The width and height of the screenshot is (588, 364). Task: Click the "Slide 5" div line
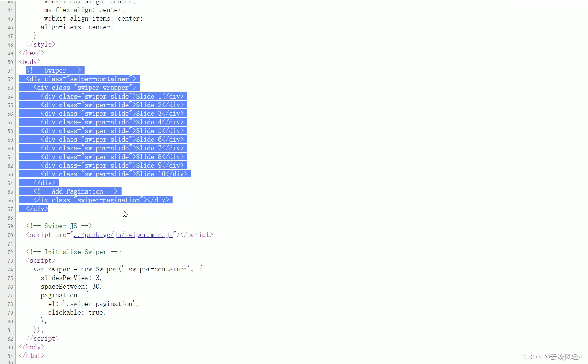112,131
